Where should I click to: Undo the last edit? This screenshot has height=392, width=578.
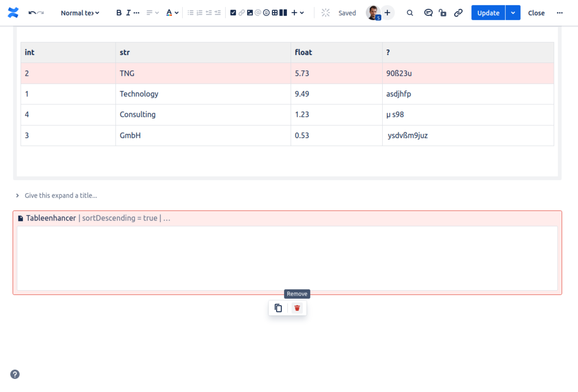pos(32,13)
